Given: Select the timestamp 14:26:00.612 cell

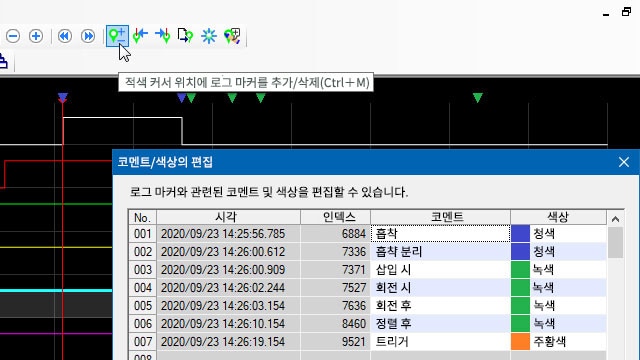Looking at the screenshot, I should (229, 251).
